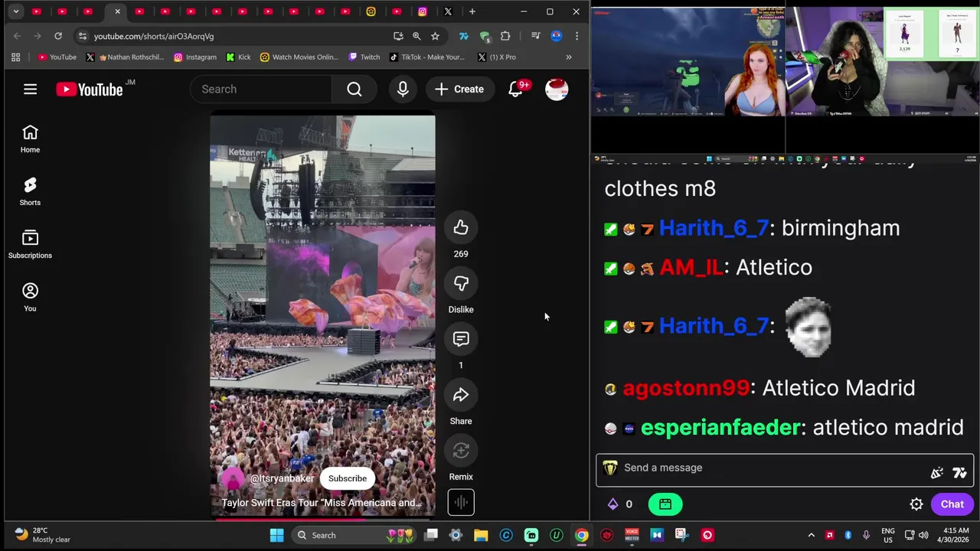
Task: Click esperianfaeder username in chat
Action: (x=720, y=428)
